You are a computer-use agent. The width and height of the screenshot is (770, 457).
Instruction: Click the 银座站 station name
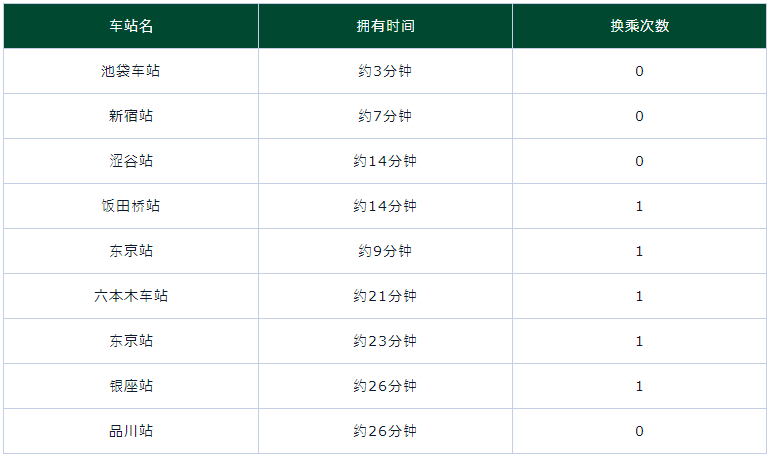131,386
